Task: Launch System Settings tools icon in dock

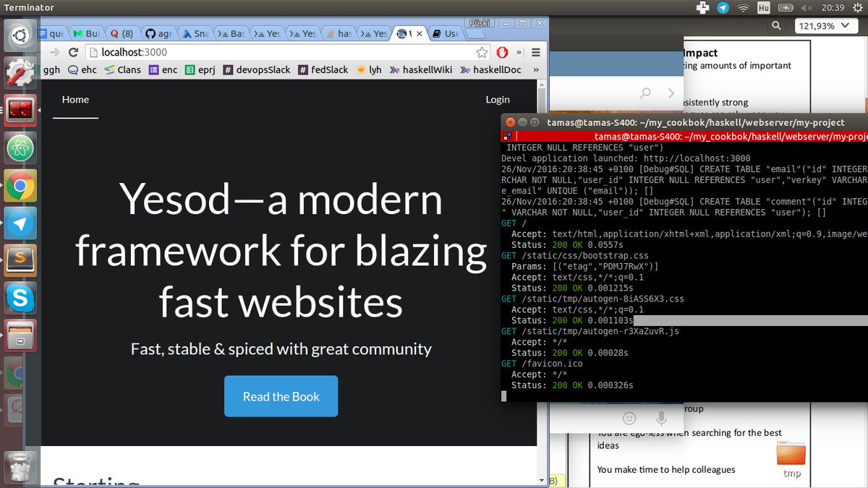Action: [20, 72]
